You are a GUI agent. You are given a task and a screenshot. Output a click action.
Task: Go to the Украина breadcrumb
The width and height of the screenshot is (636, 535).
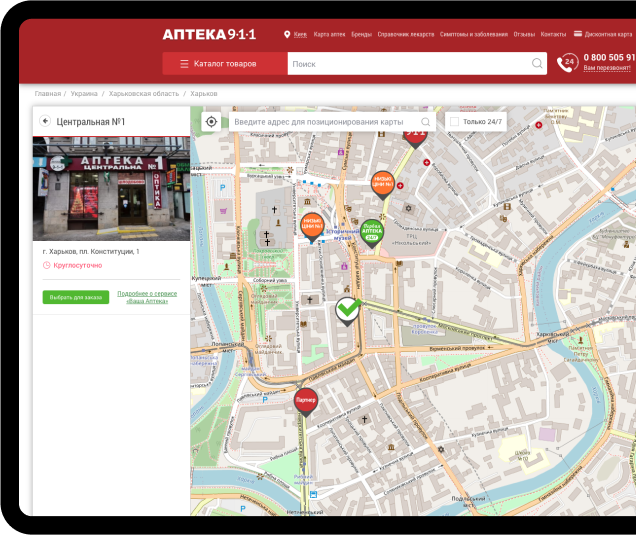click(84, 94)
